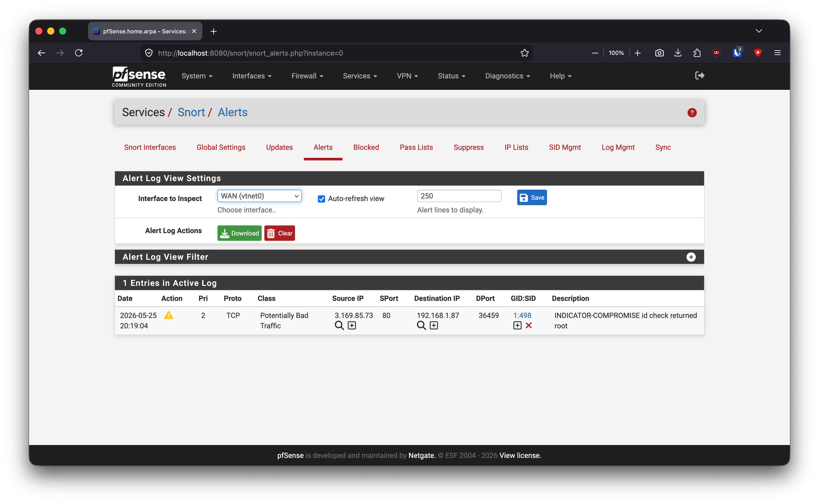This screenshot has width=819, height=504.
Task: Open the View license footer link
Action: 520,455
